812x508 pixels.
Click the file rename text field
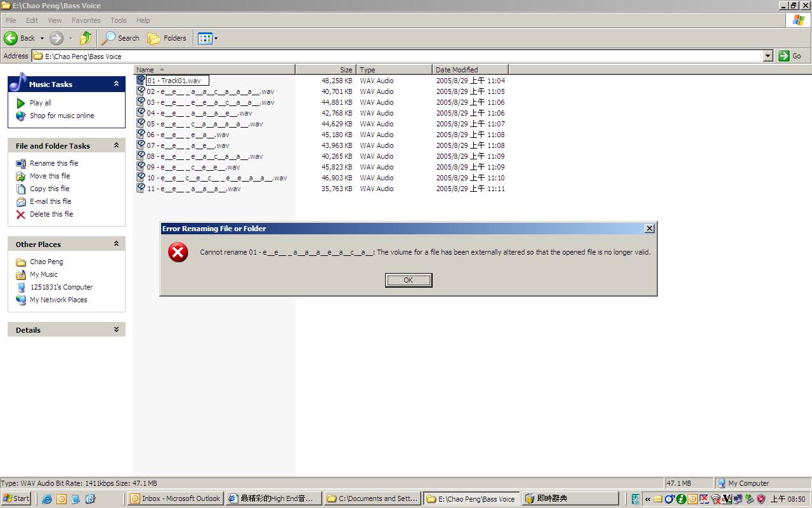pos(177,81)
